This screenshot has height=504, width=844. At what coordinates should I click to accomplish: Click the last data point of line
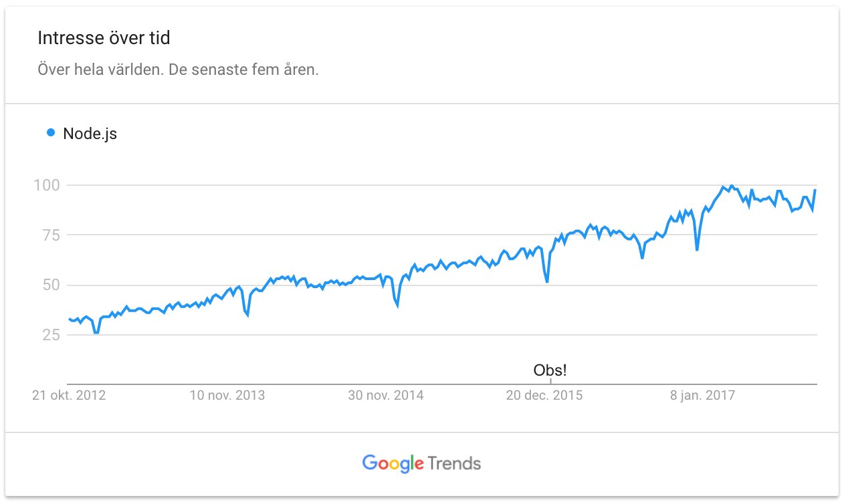coord(815,191)
